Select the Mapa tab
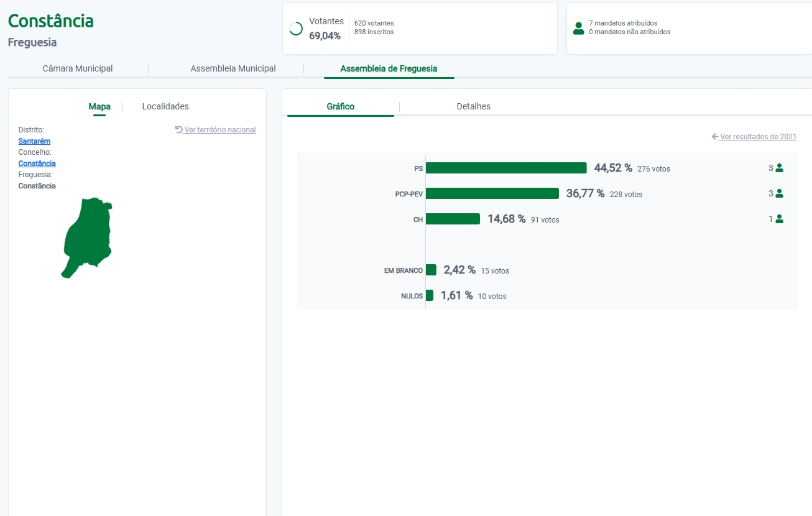812x516 pixels. click(x=99, y=106)
